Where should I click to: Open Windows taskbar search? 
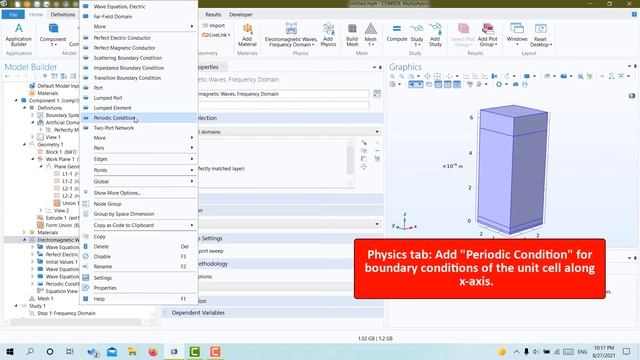click(30, 351)
